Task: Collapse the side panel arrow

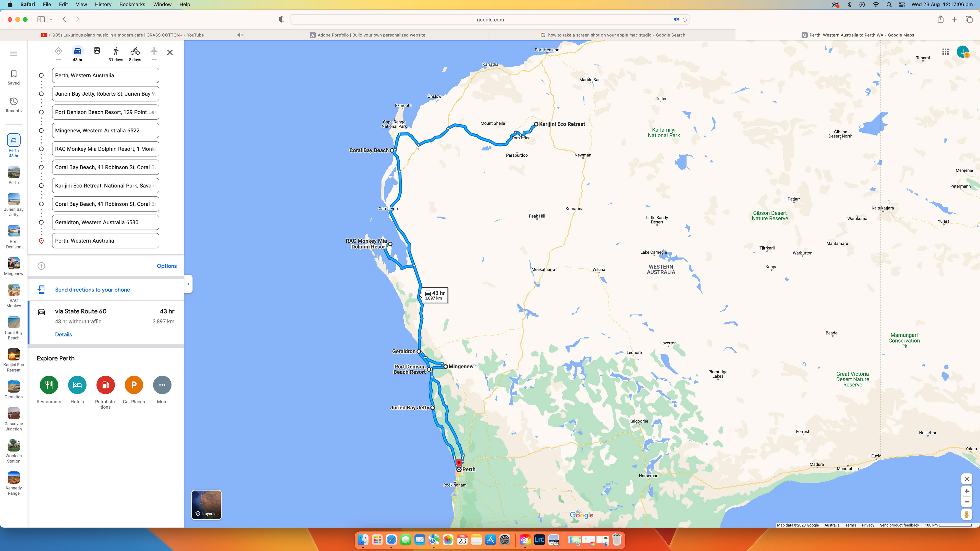Action: pos(188,284)
